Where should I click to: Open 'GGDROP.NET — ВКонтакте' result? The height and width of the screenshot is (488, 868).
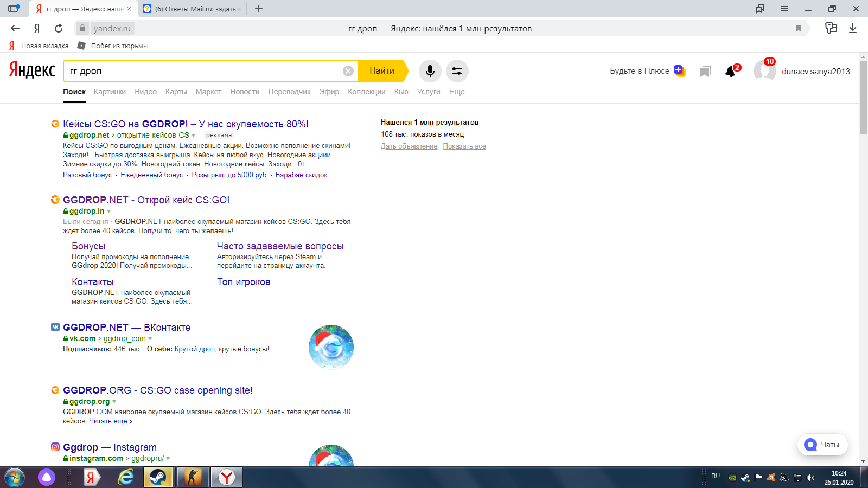(x=126, y=328)
